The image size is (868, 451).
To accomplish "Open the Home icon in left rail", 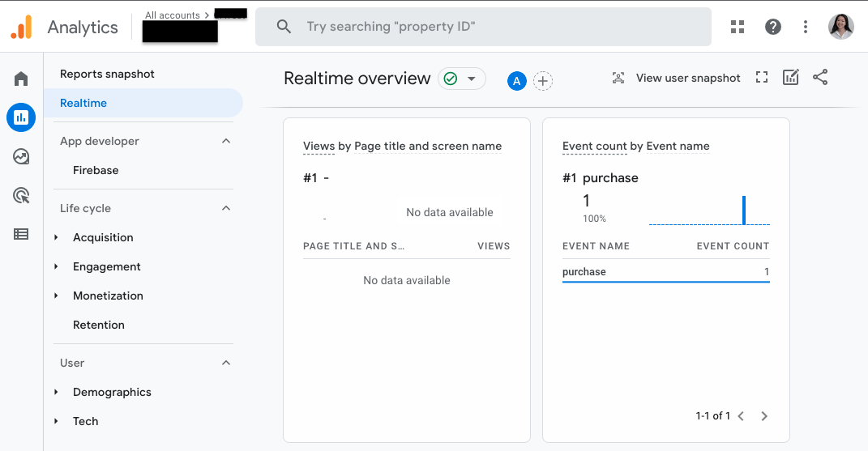I will [21, 79].
